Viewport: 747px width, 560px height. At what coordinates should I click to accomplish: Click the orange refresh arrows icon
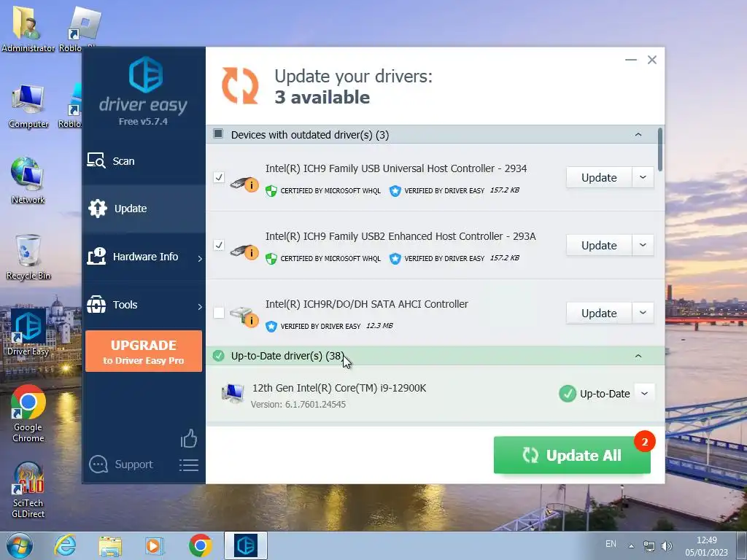[240, 86]
